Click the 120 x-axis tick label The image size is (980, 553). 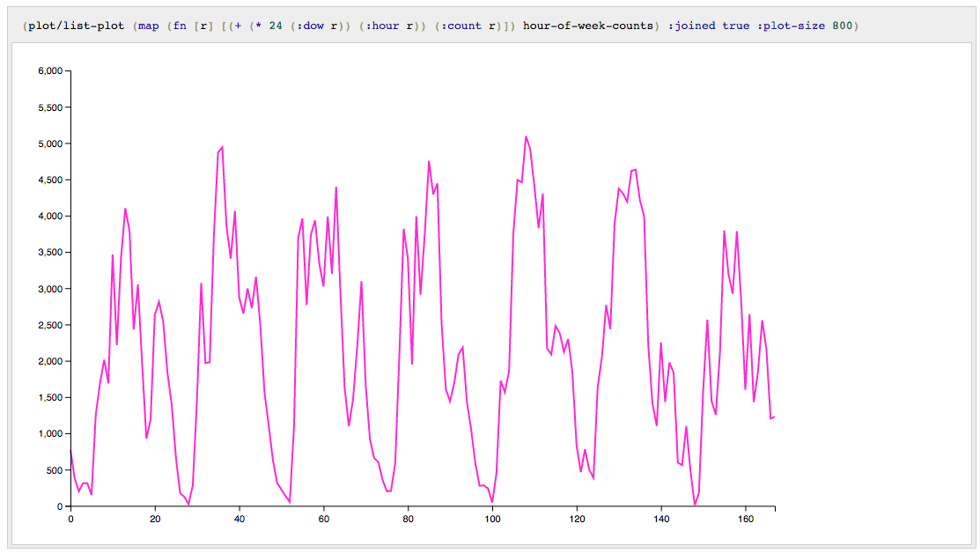577,519
